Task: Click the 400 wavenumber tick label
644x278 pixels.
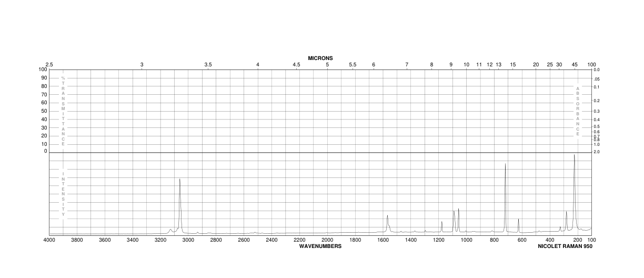Action: (x=550, y=240)
